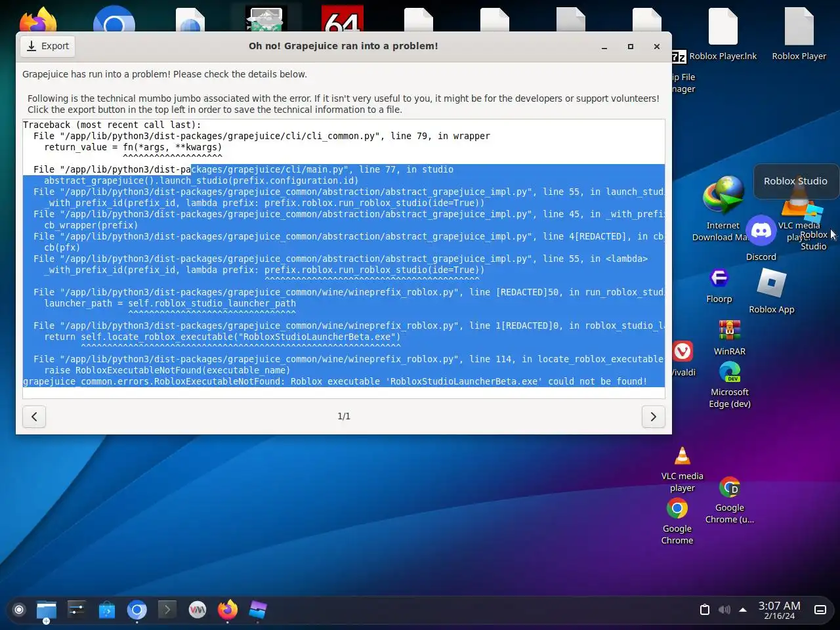Open Chromium desktop icon at top
Image resolution: width=840 pixels, height=630 pixels.
tap(114, 20)
